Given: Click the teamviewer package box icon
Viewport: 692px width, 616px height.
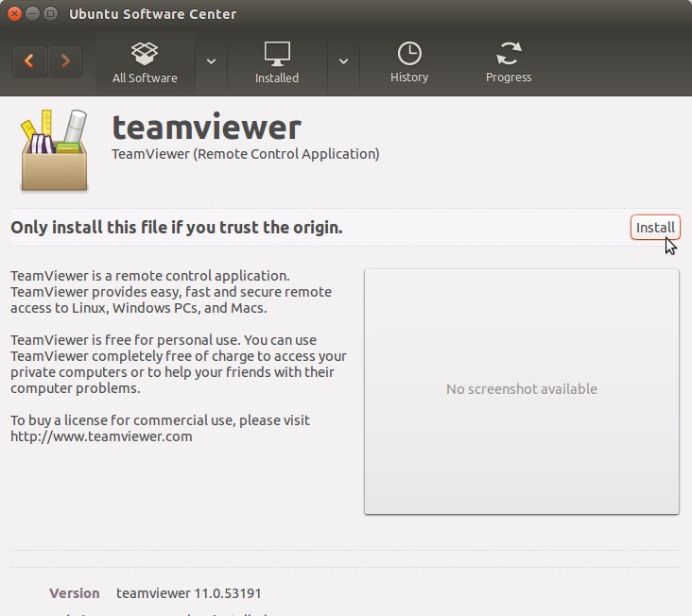Looking at the screenshot, I should pyautogui.click(x=54, y=150).
